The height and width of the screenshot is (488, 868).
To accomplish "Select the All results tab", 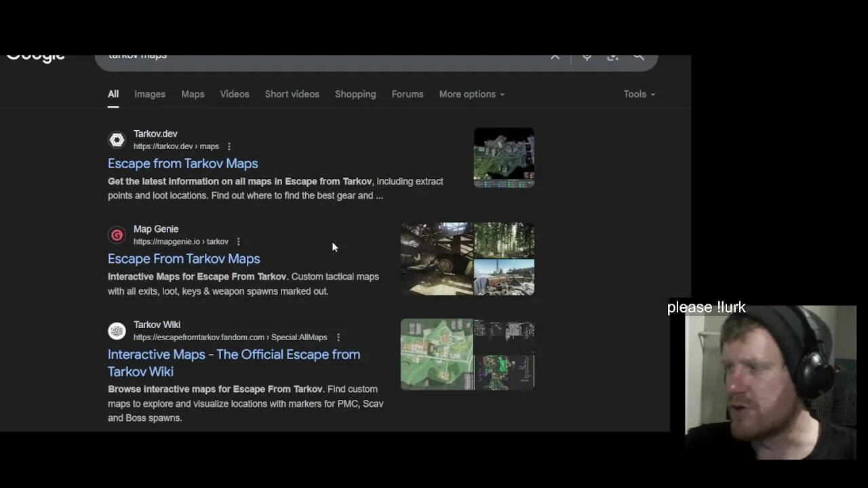I will coord(113,94).
